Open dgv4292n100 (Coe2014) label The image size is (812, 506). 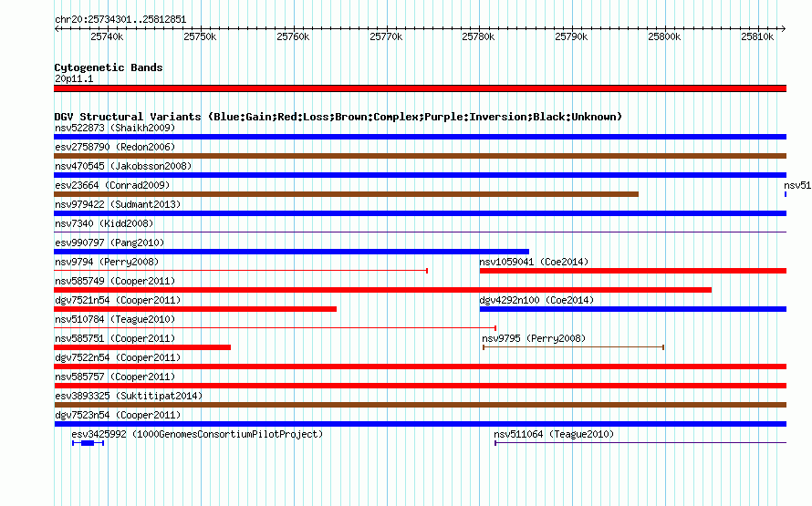(536, 300)
